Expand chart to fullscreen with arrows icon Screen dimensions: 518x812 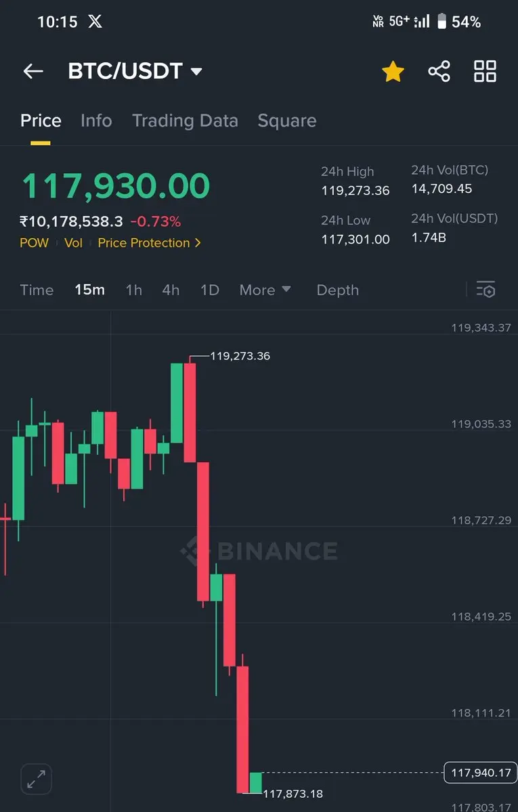36,777
